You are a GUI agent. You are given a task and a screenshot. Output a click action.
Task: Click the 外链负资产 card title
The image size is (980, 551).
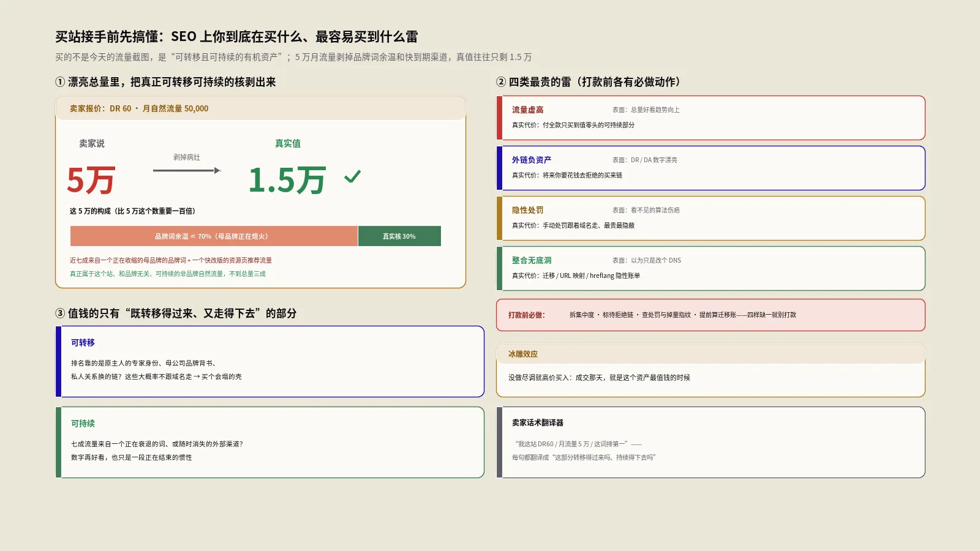[x=532, y=160]
